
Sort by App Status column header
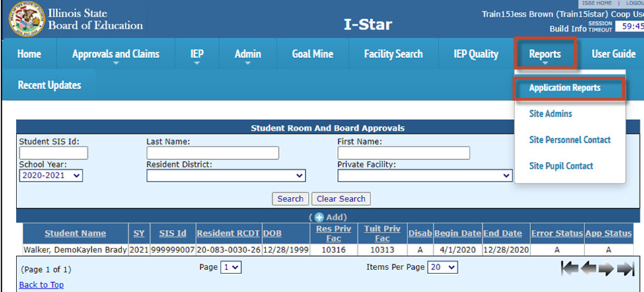[x=609, y=234]
